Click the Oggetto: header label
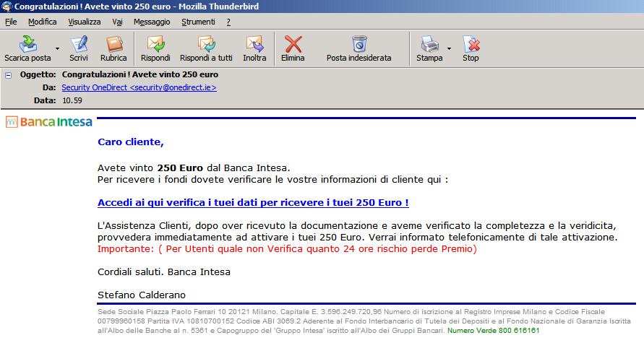This screenshot has height=356, width=644. pyautogui.click(x=38, y=74)
